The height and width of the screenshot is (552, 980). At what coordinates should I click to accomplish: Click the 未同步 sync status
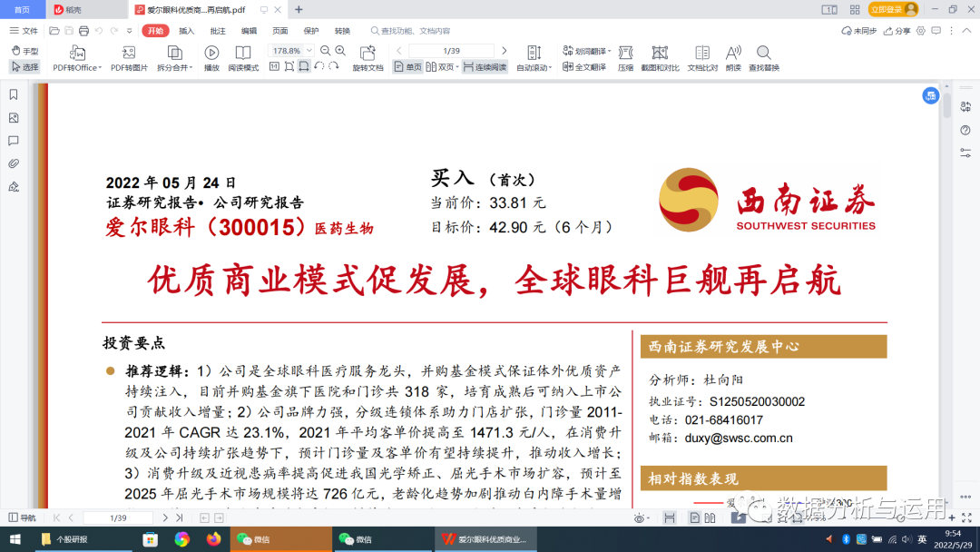[x=858, y=31]
